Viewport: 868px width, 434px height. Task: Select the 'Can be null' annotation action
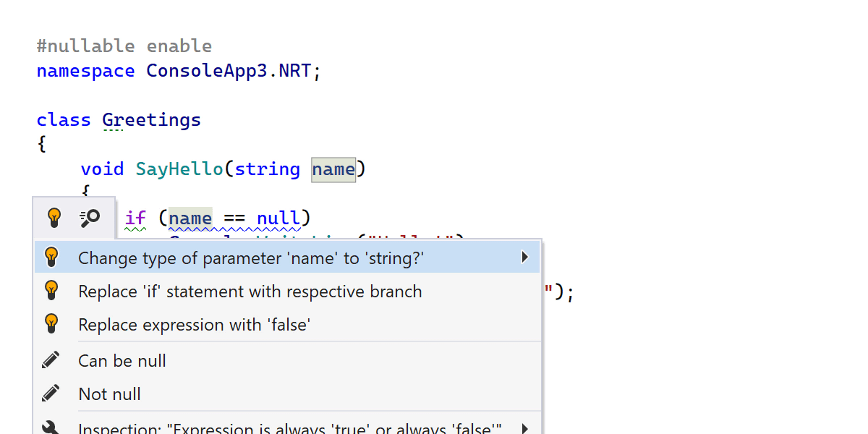coord(287,360)
